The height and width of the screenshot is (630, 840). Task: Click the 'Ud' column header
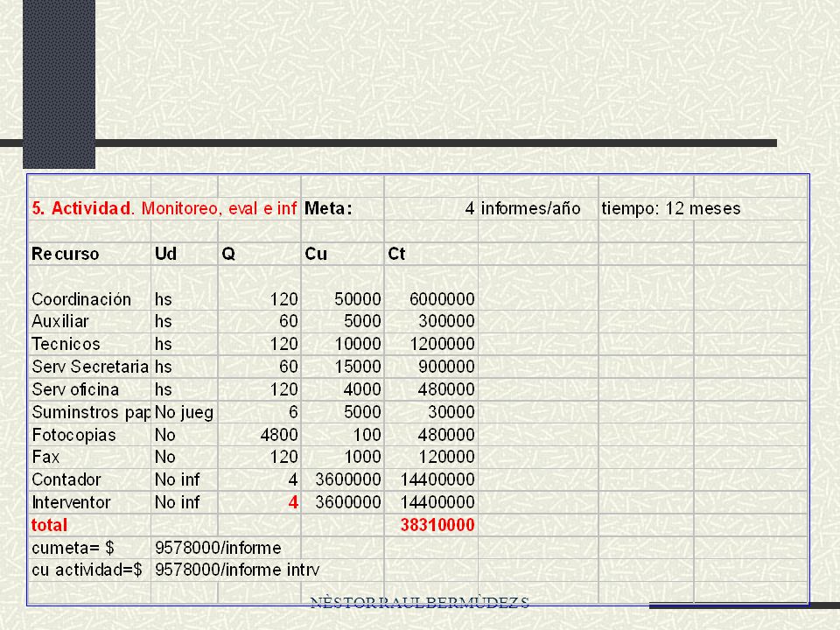click(x=165, y=254)
